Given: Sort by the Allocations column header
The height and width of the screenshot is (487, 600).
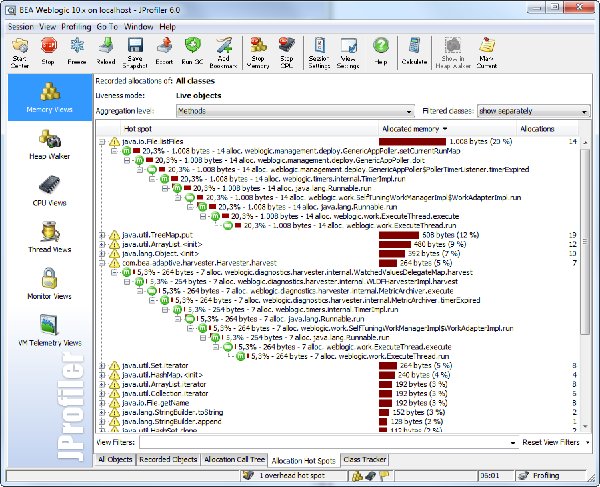Looking at the screenshot, I should (x=547, y=129).
